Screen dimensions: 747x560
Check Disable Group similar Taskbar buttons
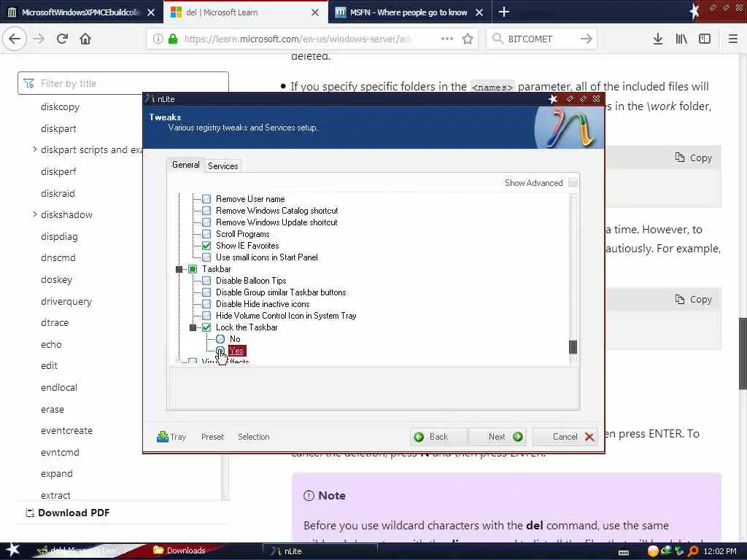tap(206, 292)
